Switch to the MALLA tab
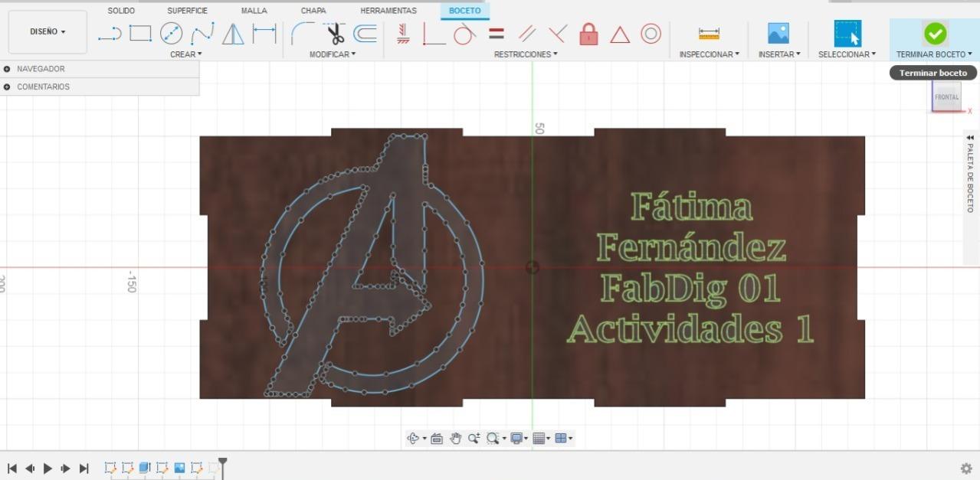 tap(254, 11)
